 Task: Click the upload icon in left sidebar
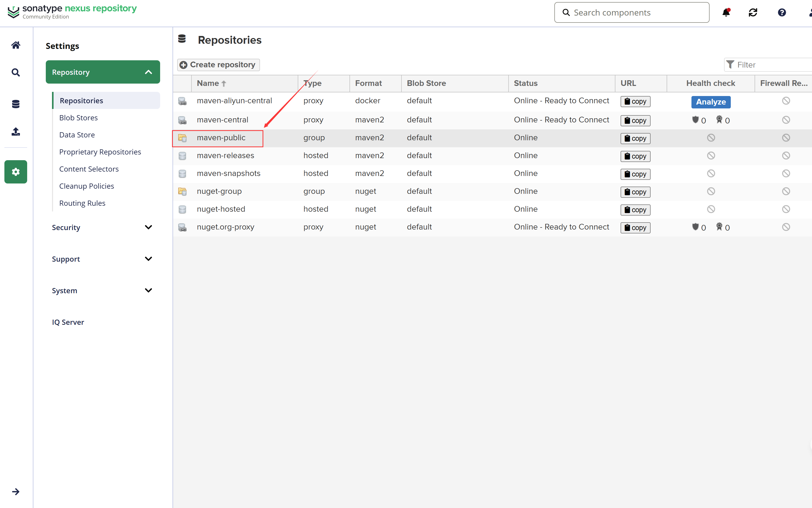point(16,131)
